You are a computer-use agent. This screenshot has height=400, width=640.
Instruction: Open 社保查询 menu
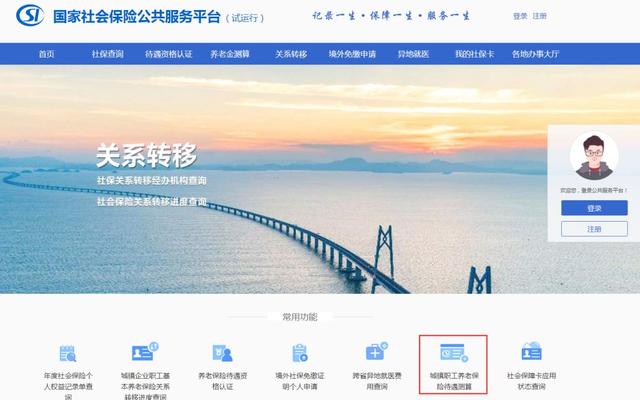coord(107,54)
